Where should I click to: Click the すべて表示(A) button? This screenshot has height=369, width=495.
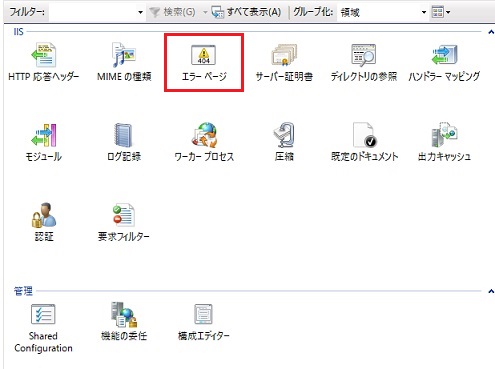[x=246, y=12]
